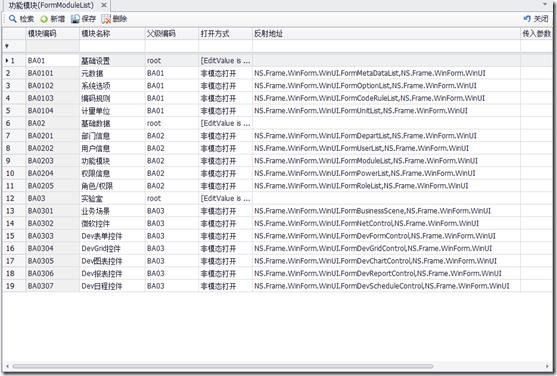The image size is (557, 376).
Task: Click the 系统选项 cell
Action: [x=112, y=86]
